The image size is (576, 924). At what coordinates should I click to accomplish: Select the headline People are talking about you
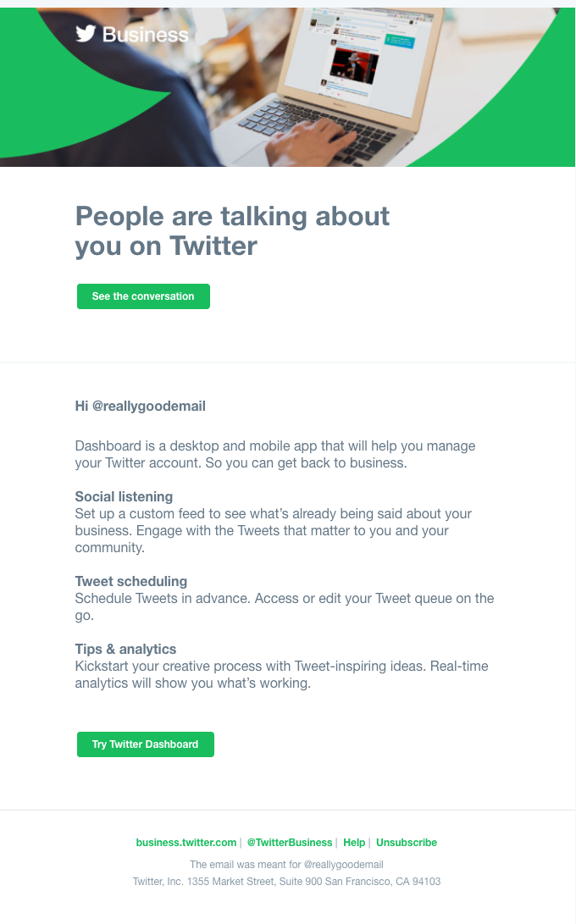[x=232, y=230]
